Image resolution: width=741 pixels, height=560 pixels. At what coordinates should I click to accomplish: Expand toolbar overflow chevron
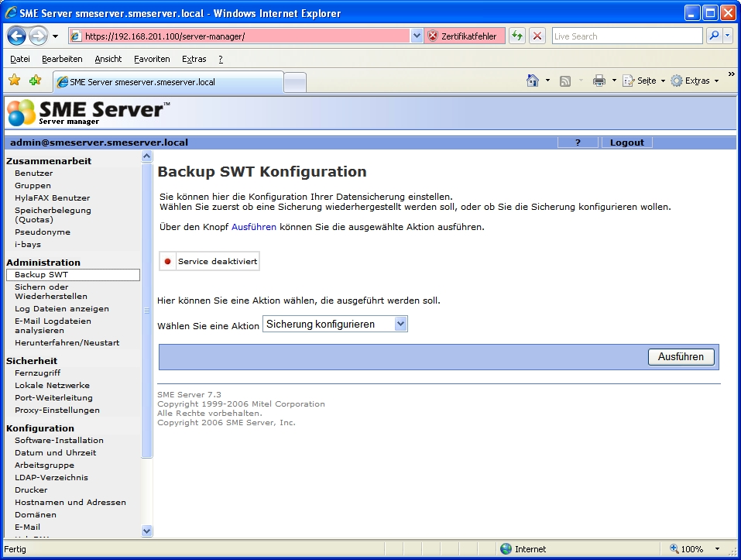(732, 74)
